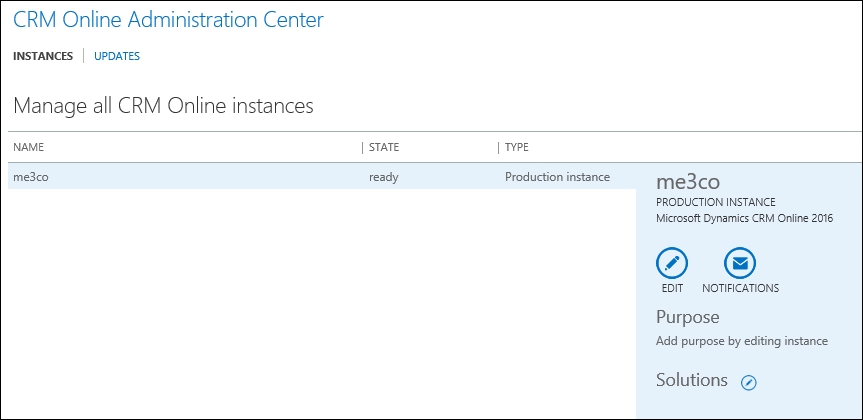Click the Solutions edit pencil icon

749,383
